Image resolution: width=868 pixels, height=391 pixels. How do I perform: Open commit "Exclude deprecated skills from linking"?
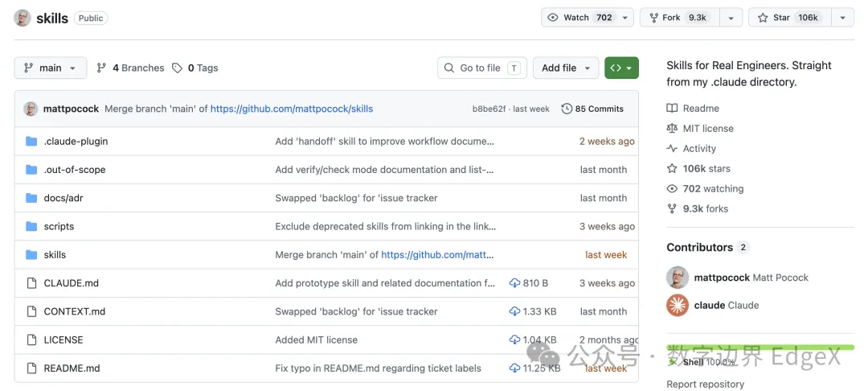[385, 226]
